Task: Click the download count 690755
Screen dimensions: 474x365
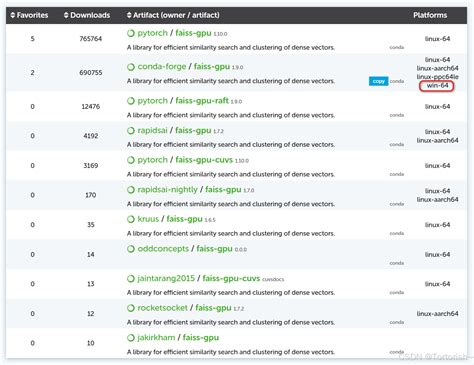Action: pyautogui.click(x=90, y=73)
